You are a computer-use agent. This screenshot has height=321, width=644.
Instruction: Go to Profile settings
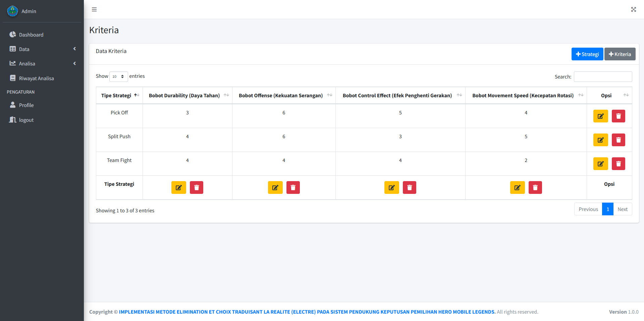point(42,105)
